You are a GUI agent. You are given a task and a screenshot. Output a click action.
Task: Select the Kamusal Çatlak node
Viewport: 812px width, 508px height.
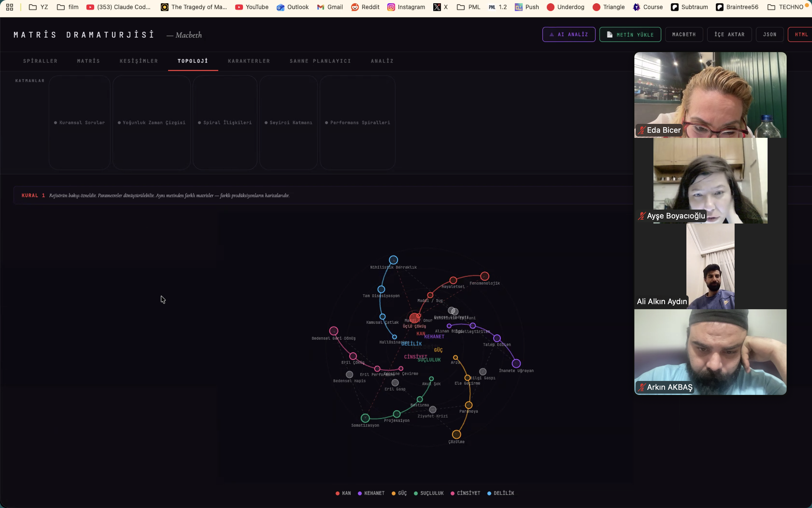coord(382,317)
